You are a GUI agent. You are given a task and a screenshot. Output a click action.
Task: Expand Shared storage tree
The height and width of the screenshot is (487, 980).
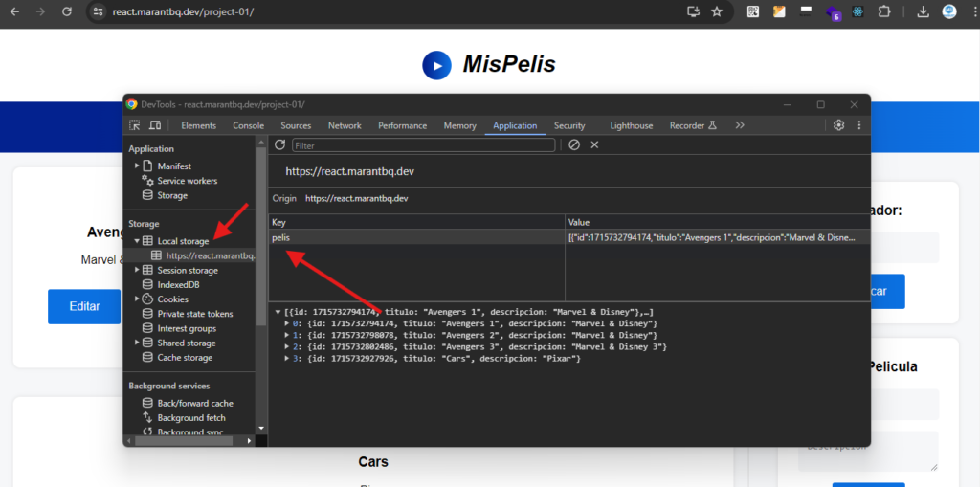(137, 343)
